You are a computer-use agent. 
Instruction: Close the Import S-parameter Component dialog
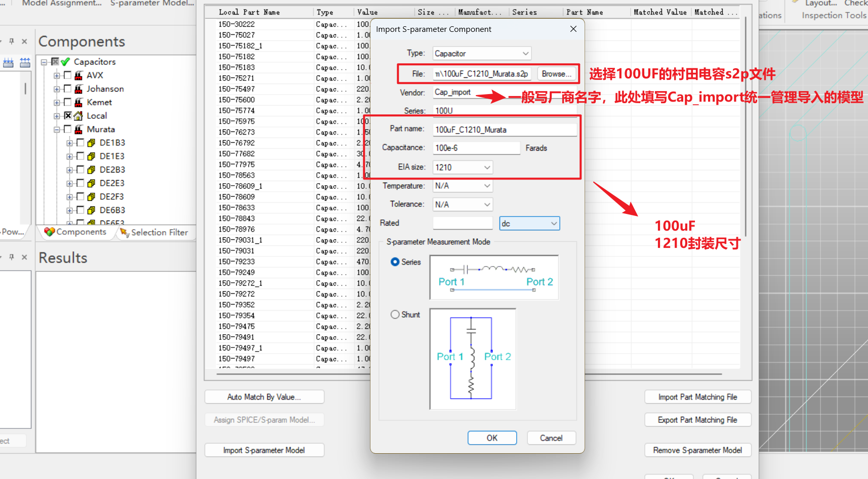(x=573, y=29)
